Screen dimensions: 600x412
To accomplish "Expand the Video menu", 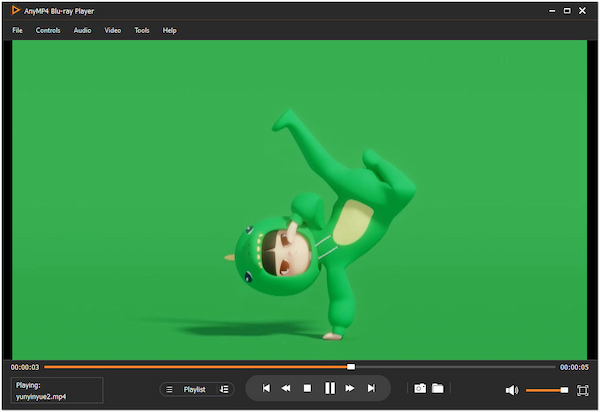I will (x=113, y=30).
